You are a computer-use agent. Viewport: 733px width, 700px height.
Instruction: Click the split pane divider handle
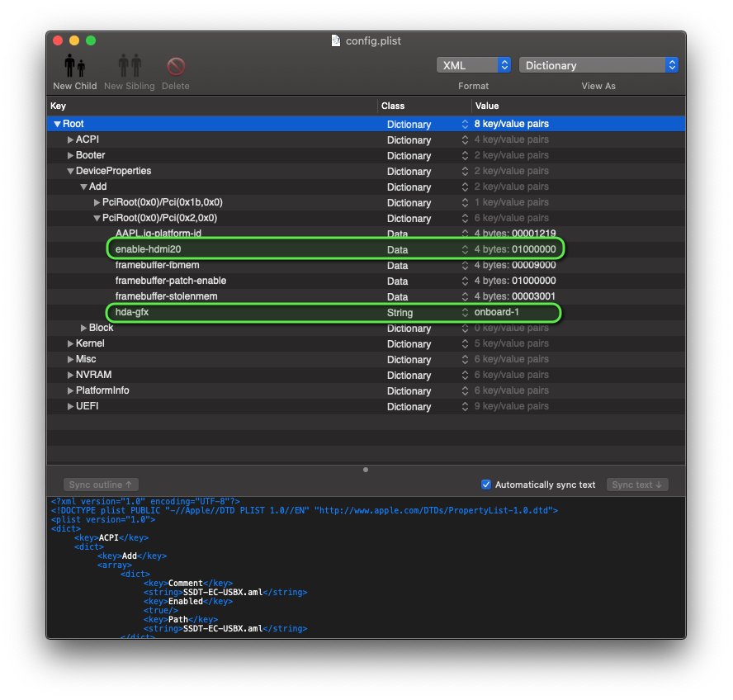[x=366, y=470]
